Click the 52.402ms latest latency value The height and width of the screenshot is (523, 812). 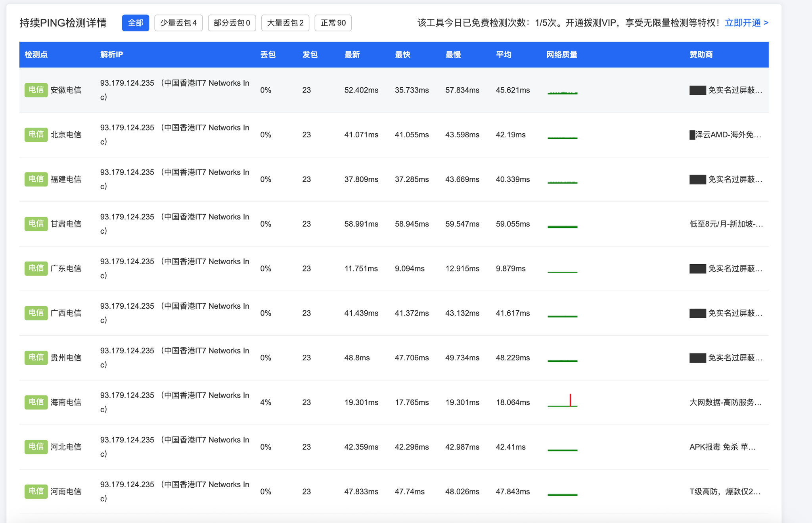tap(361, 90)
